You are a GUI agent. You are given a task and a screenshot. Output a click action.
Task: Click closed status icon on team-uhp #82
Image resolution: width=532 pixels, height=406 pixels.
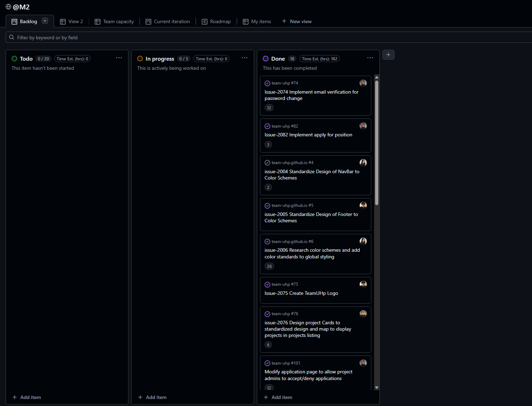(267, 126)
